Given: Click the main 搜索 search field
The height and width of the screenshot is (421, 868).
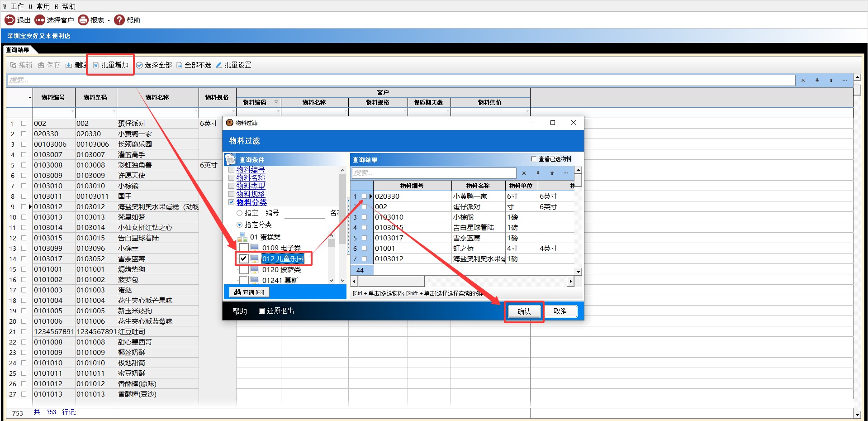Looking at the screenshot, I should click(x=401, y=80).
